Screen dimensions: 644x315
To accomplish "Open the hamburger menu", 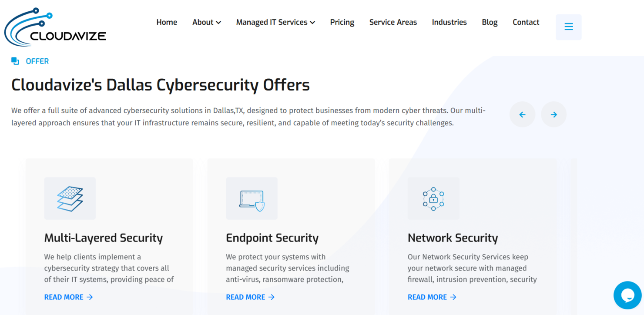I will point(568,27).
